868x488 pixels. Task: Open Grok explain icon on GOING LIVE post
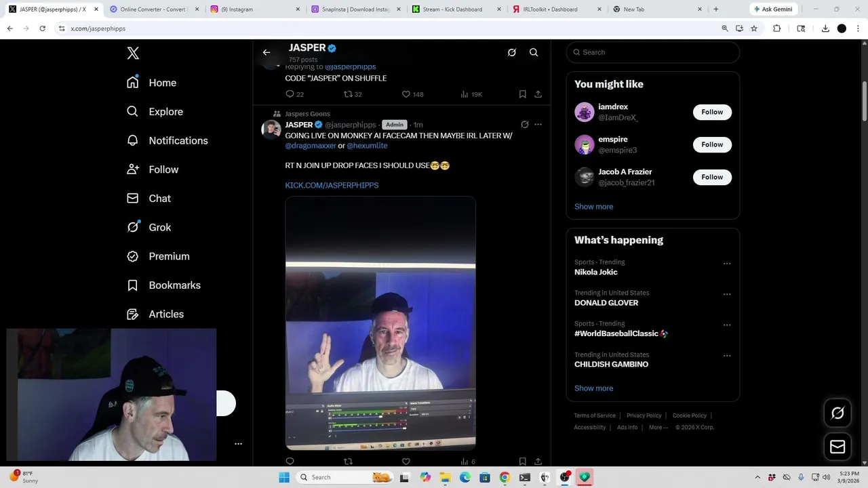tap(524, 125)
